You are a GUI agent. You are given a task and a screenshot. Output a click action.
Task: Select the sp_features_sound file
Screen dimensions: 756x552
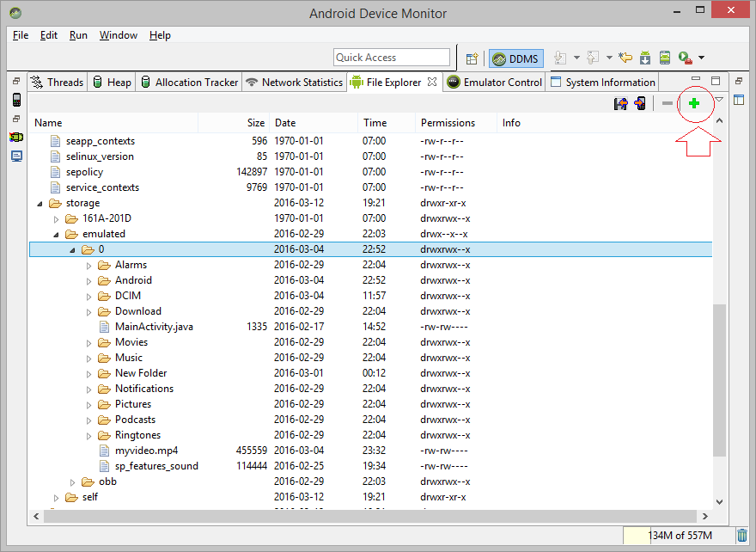coord(156,466)
